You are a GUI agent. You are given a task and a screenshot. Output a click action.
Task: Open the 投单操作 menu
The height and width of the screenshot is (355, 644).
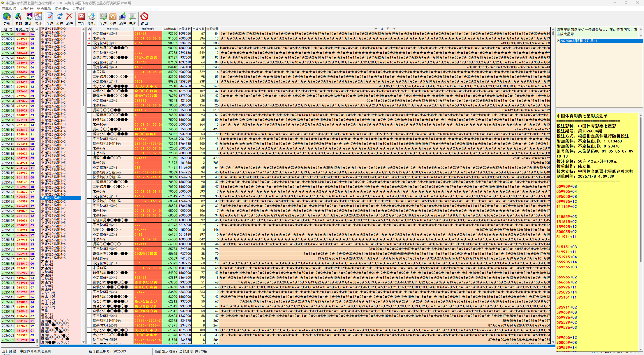click(62, 9)
